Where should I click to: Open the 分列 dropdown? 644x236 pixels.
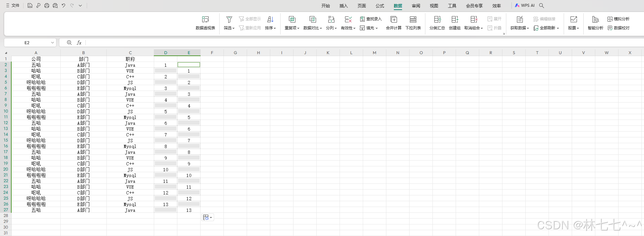click(x=331, y=28)
